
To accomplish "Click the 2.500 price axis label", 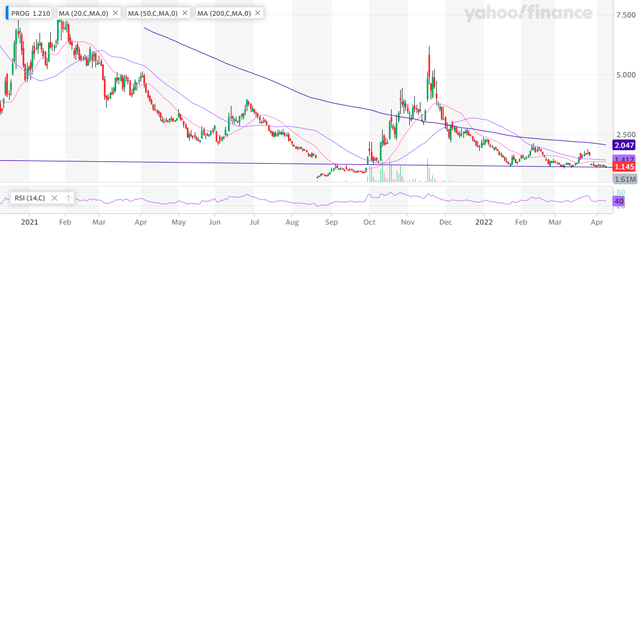I will (x=626, y=134).
